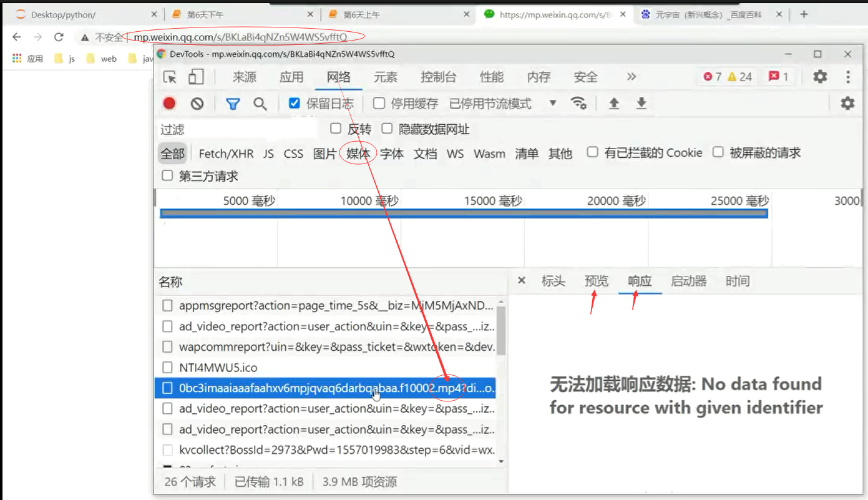Open network search magnifier icon
Viewport: 868px width, 500px height.
click(x=260, y=104)
